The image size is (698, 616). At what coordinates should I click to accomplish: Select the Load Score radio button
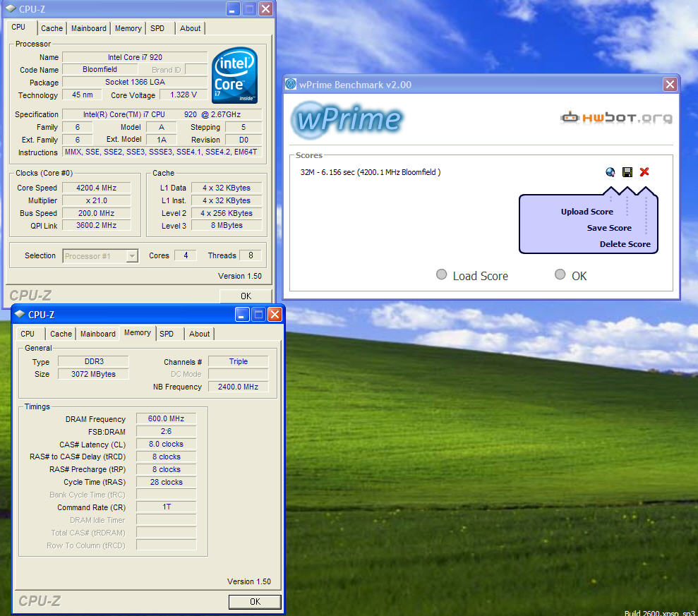point(441,274)
